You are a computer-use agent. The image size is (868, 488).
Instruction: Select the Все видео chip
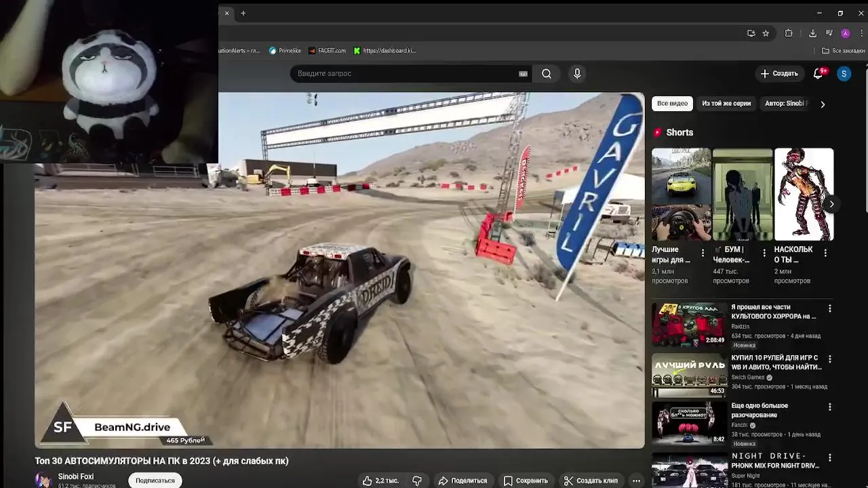tap(672, 104)
